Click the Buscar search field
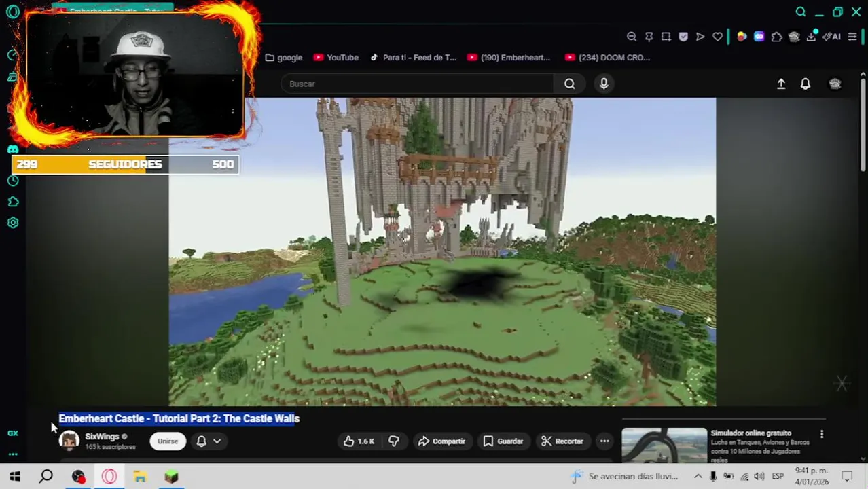 pyautogui.click(x=418, y=84)
